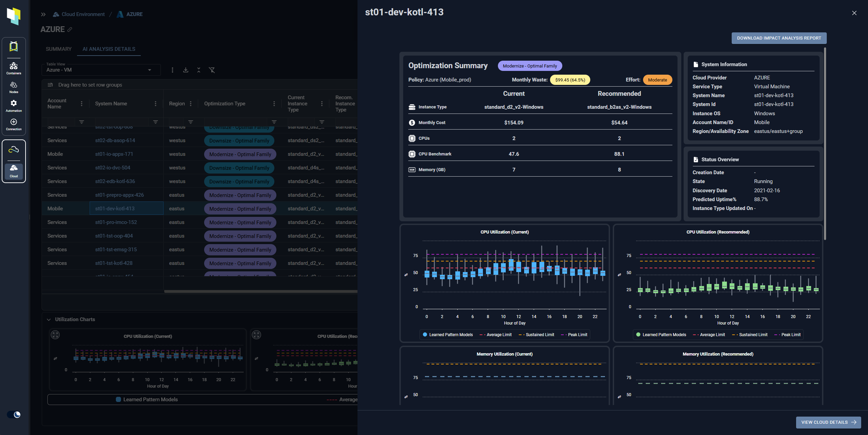Toggle Learned Pattern Models in bottom legend
The height and width of the screenshot is (435, 868).
click(x=147, y=400)
